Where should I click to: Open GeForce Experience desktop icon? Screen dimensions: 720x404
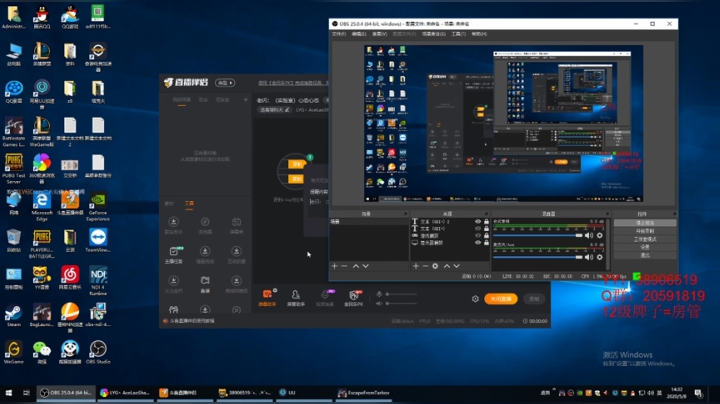click(x=98, y=207)
